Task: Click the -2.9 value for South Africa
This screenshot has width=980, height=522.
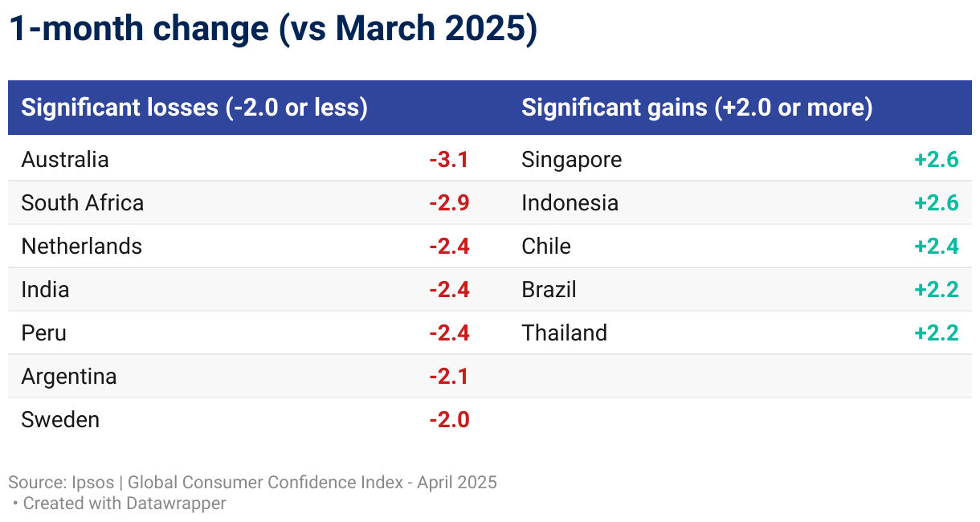Action: pos(448,203)
